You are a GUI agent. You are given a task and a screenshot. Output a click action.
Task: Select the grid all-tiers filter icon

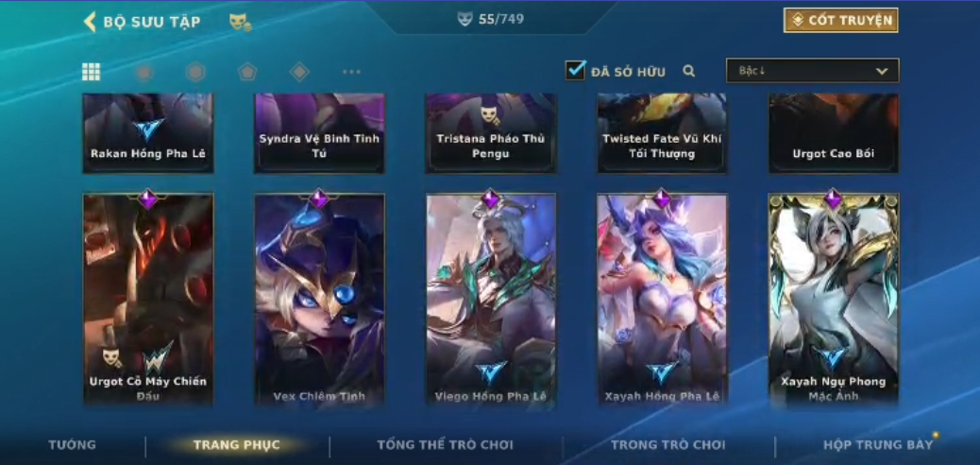92,72
